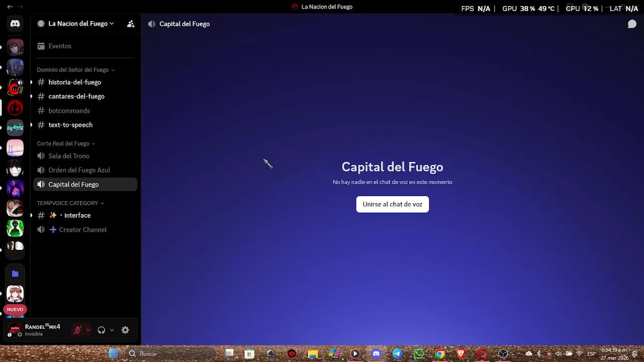Click Capital del Fuego header title
Viewport: 644px width, 362px height.
(185, 24)
